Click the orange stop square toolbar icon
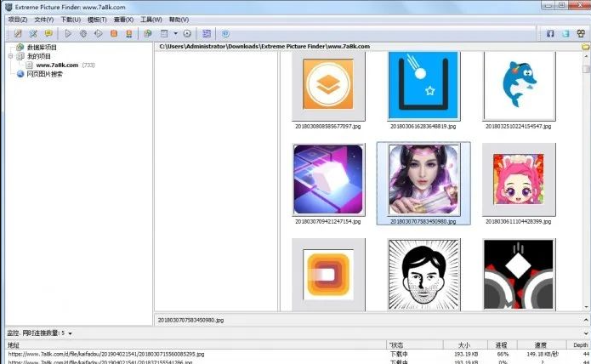The image size is (591, 364). 114,33
